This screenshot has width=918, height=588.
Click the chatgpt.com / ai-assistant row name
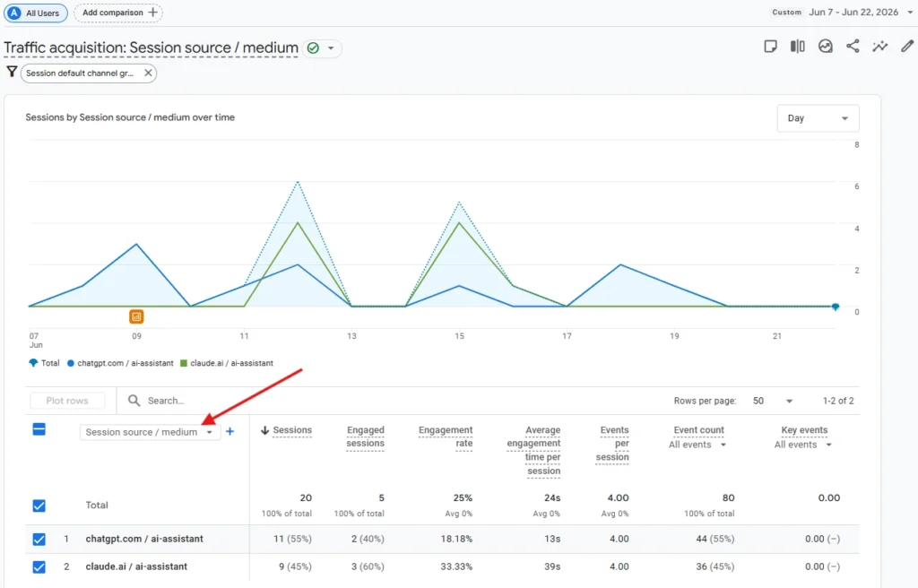(x=144, y=539)
